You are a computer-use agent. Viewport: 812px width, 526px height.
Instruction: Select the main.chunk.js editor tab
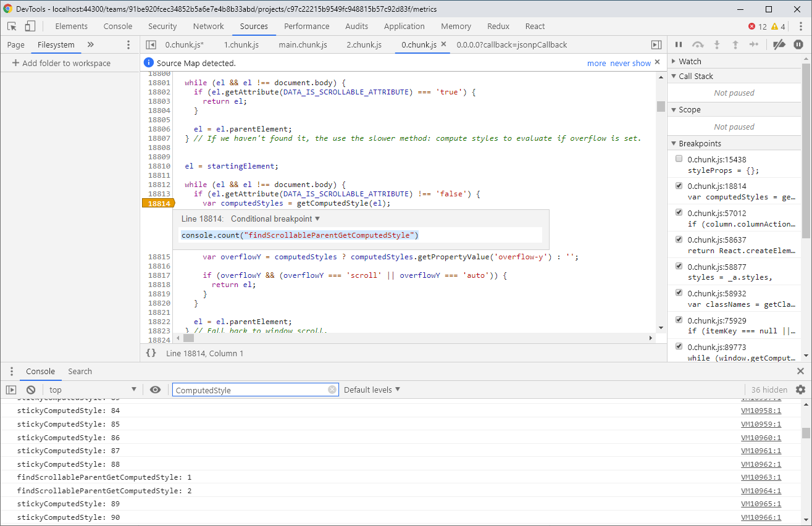(x=303, y=44)
